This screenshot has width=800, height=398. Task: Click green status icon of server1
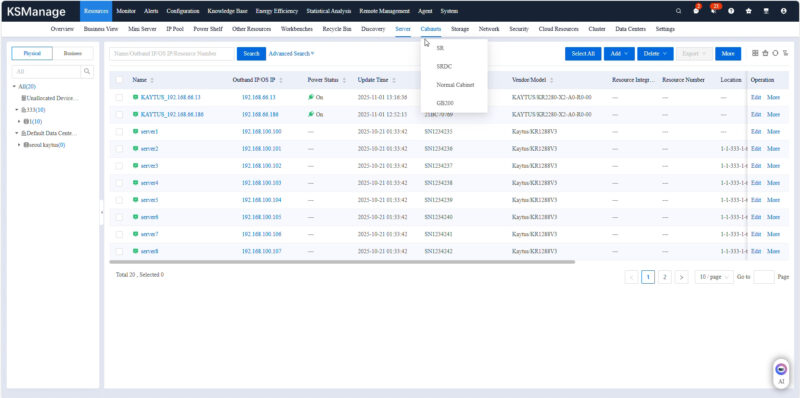coord(135,132)
